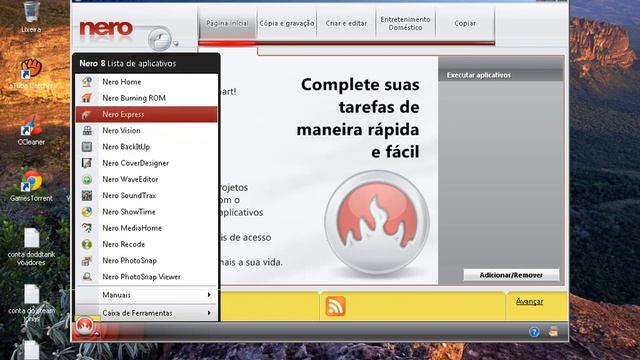Open the orange RSS feed icon

point(336,306)
